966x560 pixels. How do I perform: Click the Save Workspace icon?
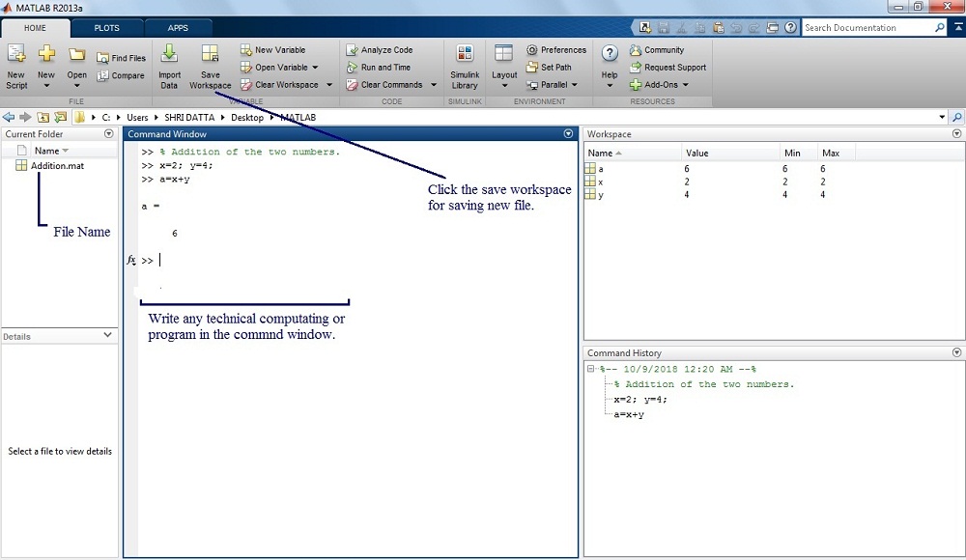tap(210, 55)
